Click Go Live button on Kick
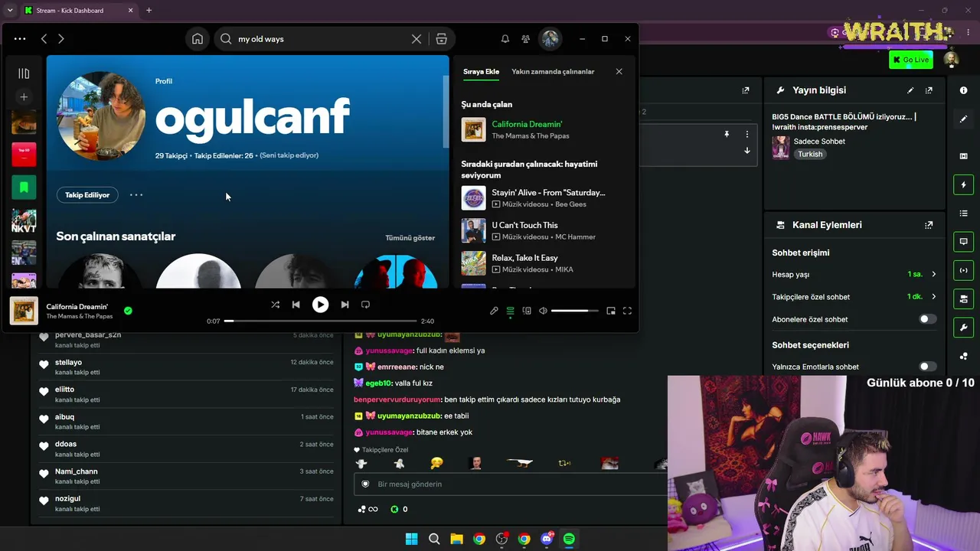 click(x=910, y=60)
